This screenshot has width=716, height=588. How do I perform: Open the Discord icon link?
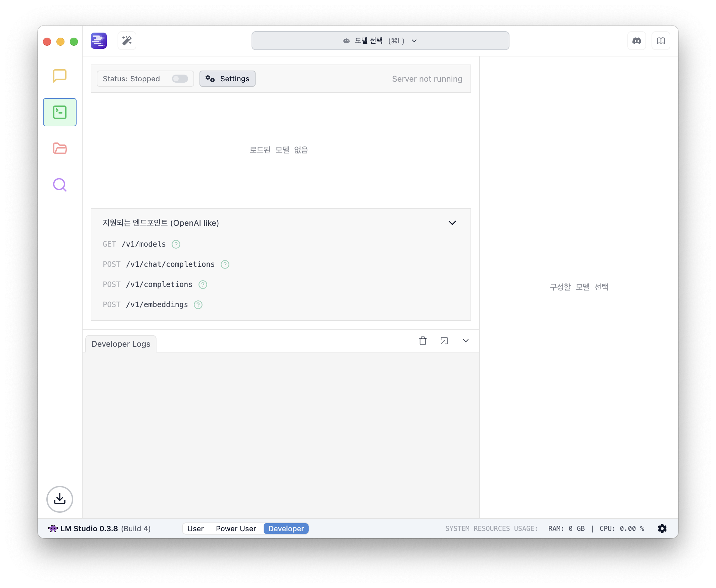tap(636, 41)
